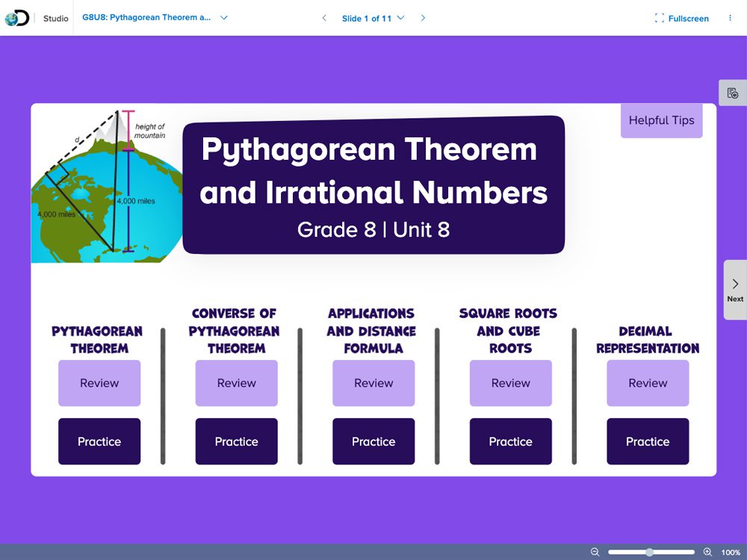
Task: Open the Studio tab
Action: tap(56, 18)
